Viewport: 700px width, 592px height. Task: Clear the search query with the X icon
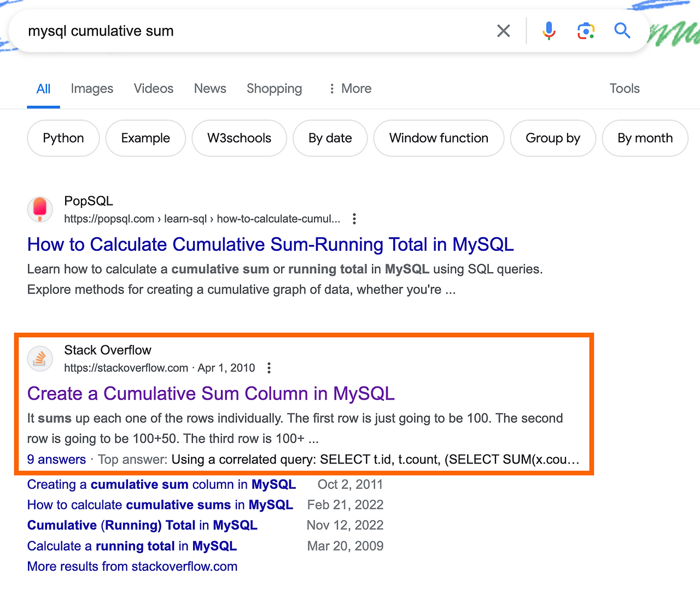point(504,31)
